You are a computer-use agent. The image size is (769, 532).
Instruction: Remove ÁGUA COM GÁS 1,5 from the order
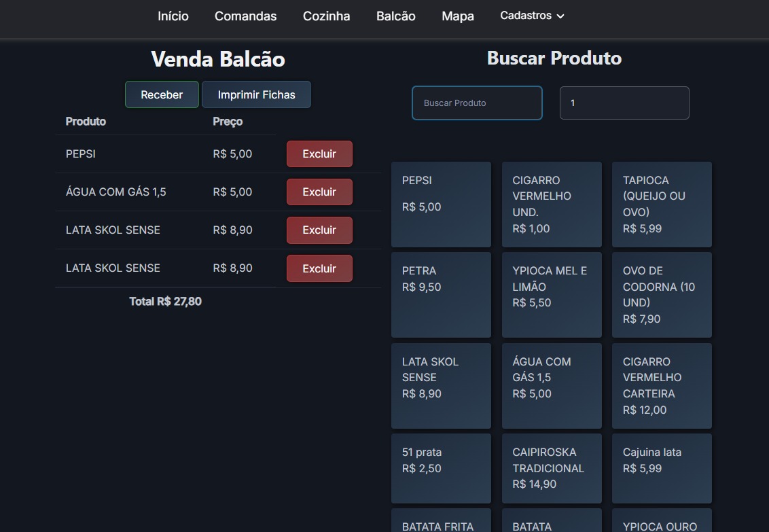pos(319,192)
